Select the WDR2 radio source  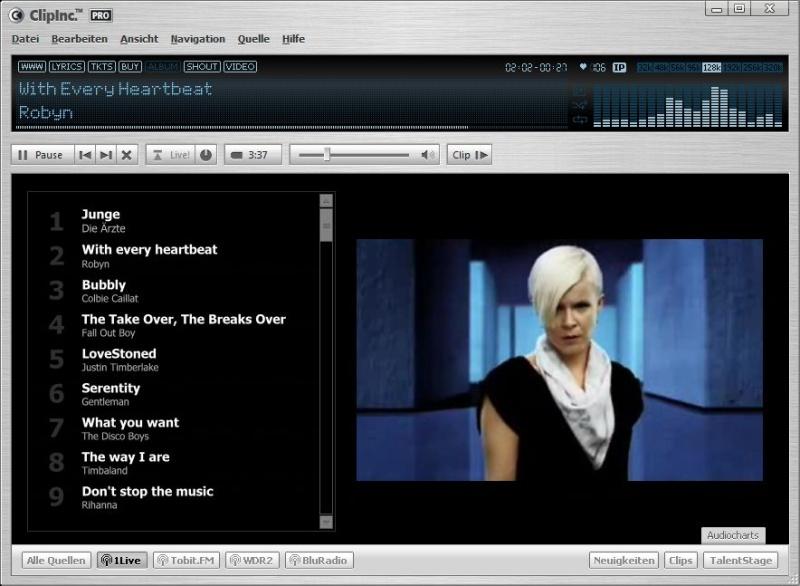(x=252, y=560)
